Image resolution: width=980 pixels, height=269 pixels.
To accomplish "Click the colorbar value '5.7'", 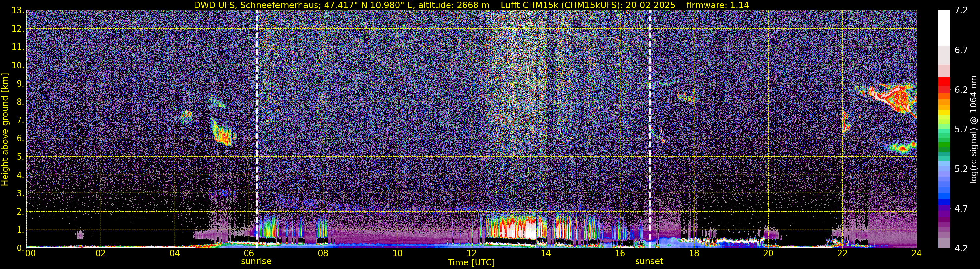I will pos(961,129).
